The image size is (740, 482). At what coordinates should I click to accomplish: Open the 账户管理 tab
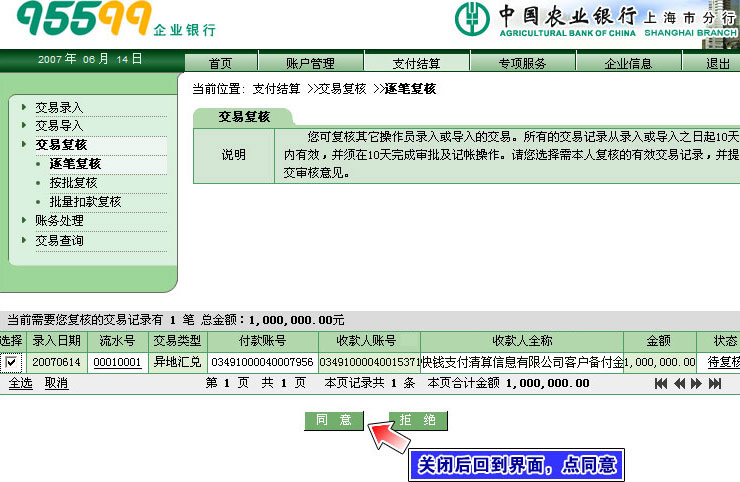coord(311,63)
